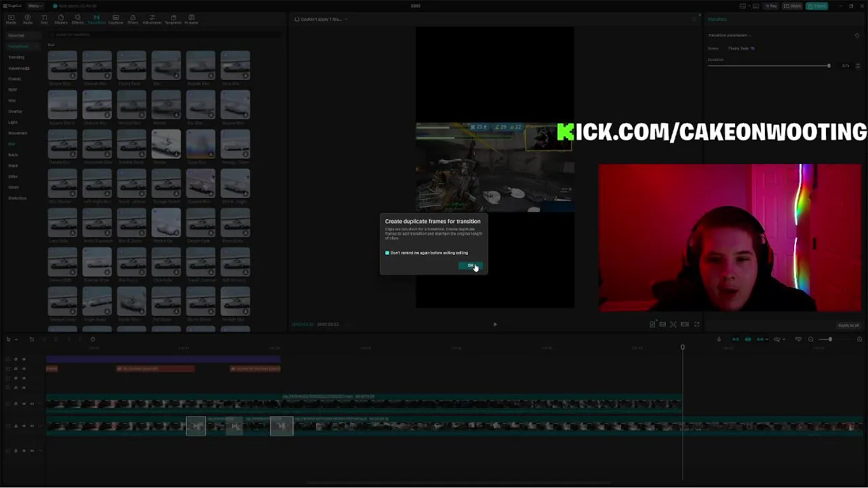Select the Distortion transitions category

click(17, 198)
